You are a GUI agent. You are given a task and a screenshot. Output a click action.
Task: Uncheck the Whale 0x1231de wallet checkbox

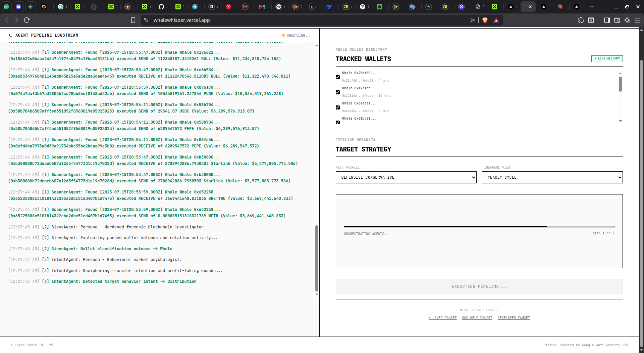[338, 92]
